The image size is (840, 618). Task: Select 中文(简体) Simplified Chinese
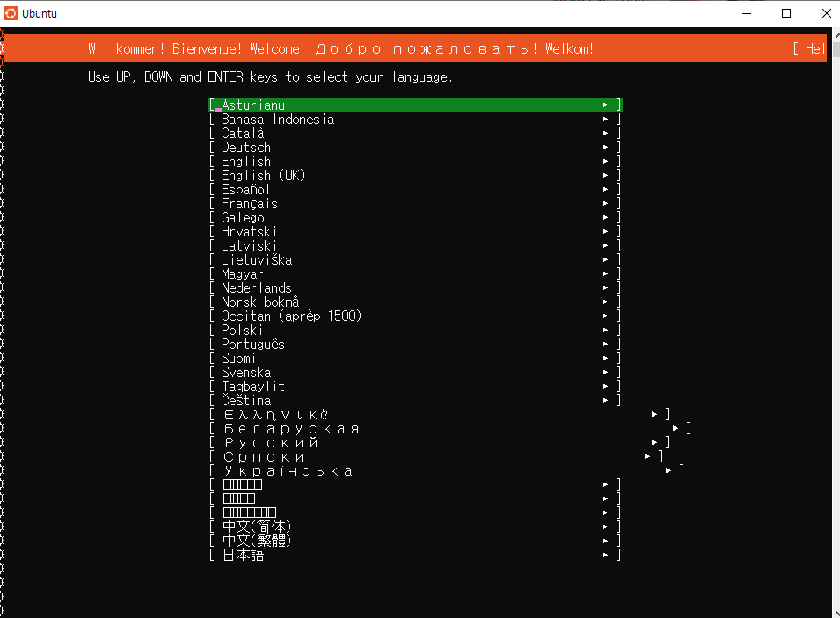click(x=415, y=527)
